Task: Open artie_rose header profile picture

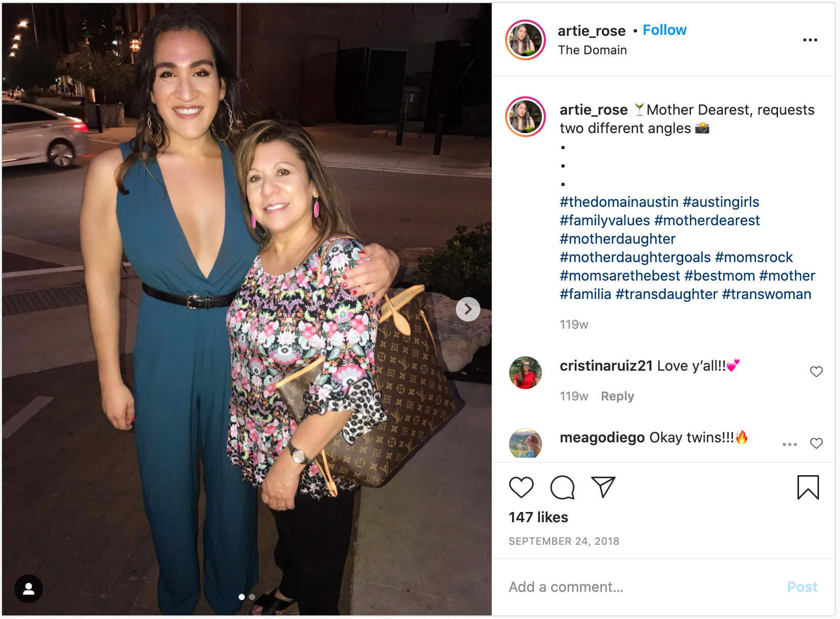Action: 526,40
